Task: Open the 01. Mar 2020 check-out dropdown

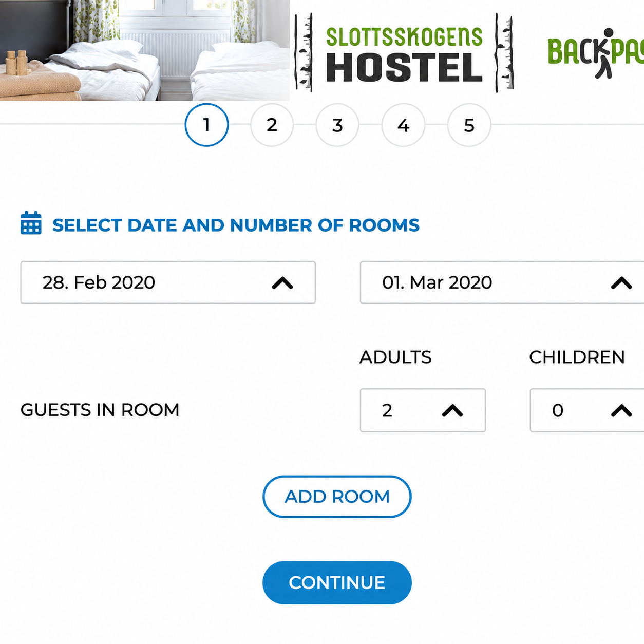Action: pyautogui.click(x=502, y=282)
